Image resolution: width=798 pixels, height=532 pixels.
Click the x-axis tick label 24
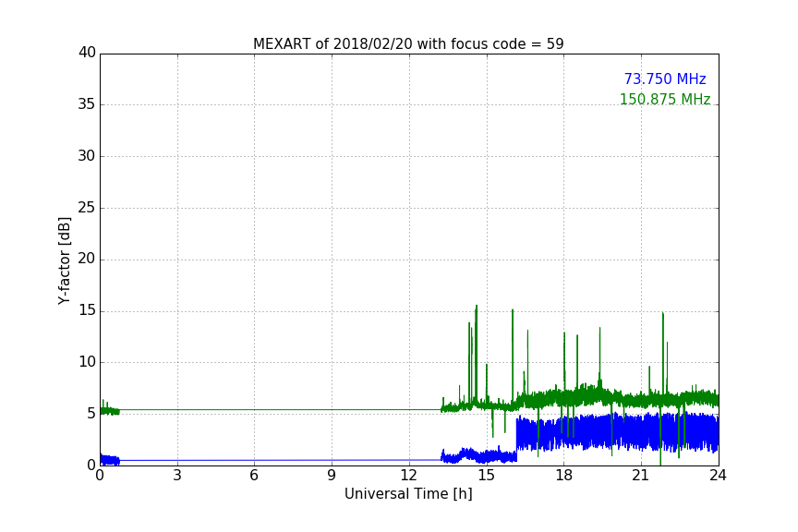(718, 476)
